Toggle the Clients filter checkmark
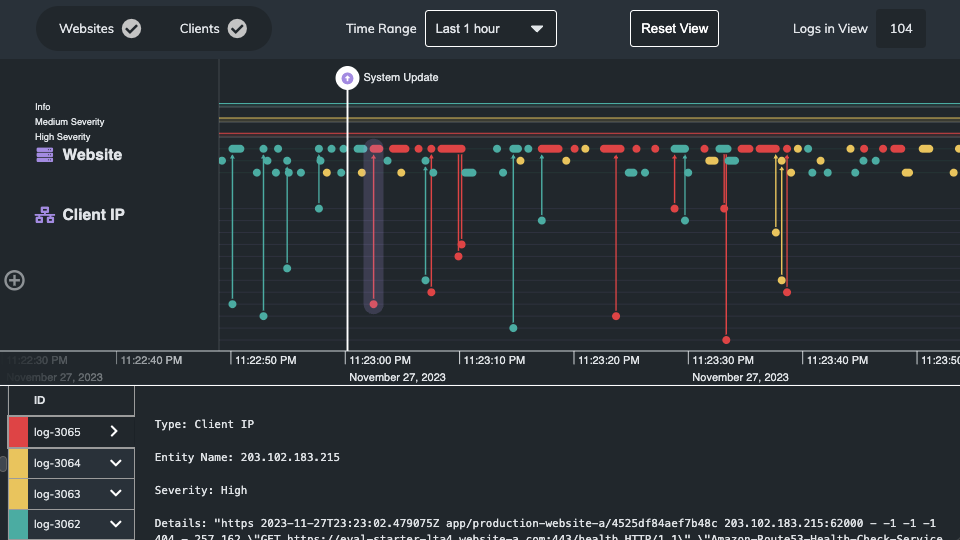Image resolution: width=960 pixels, height=540 pixels. click(237, 29)
